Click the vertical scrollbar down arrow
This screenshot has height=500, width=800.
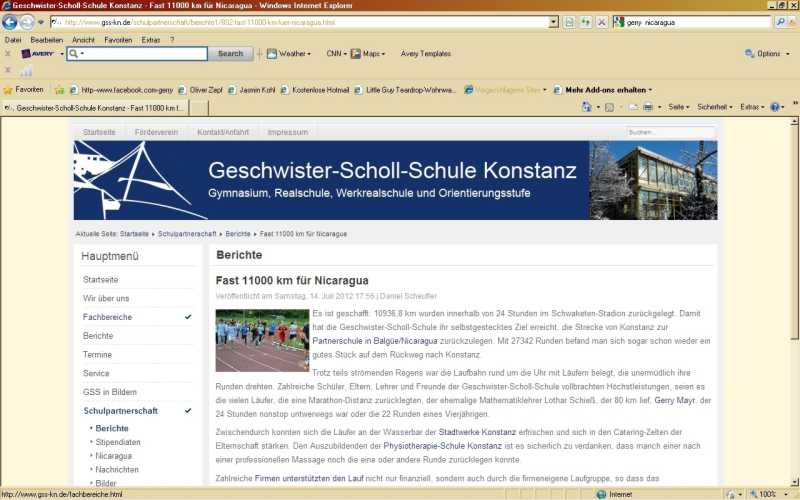click(794, 482)
